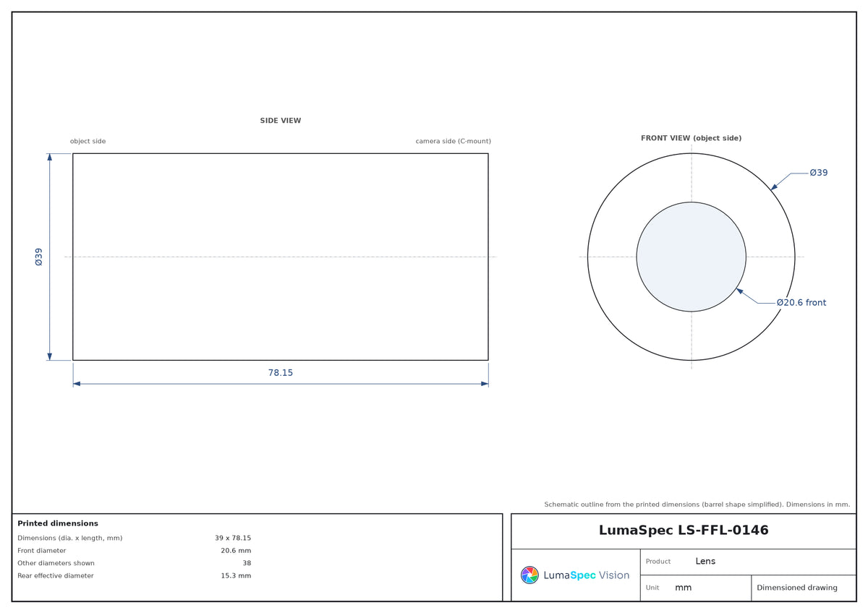Select the 'Lens' product value
The height and width of the screenshot is (613, 868).
705,561
